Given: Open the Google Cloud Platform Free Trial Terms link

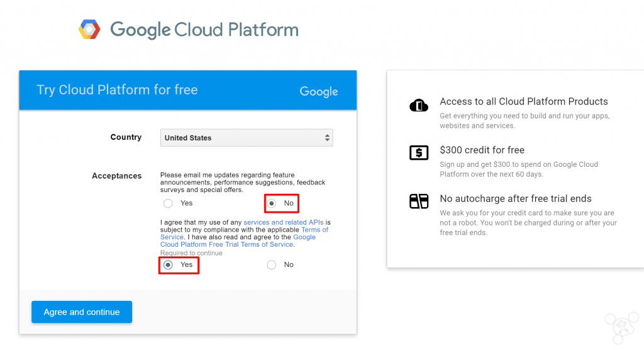Looking at the screenshot, I should [x=238, y=240].
